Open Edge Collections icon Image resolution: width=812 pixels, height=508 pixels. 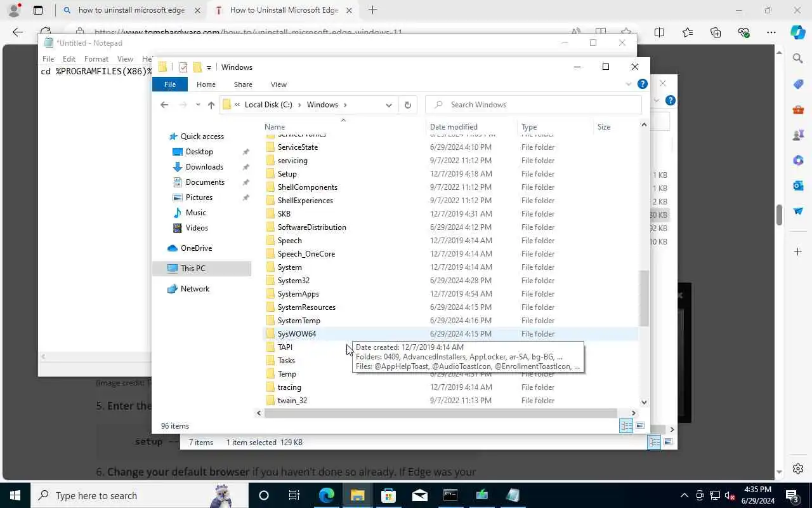pyautogui.click(x=716, y=32)
